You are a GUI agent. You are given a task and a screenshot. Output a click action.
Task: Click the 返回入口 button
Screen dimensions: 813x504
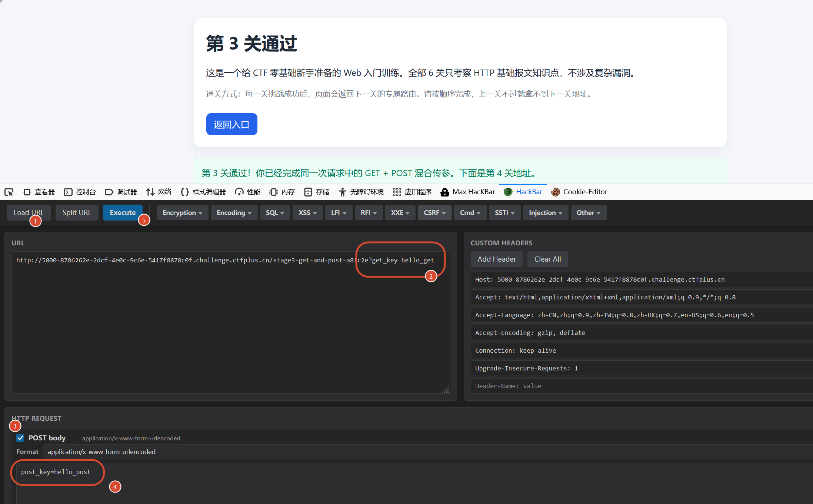pyautogui.click(x=232, y=124)
